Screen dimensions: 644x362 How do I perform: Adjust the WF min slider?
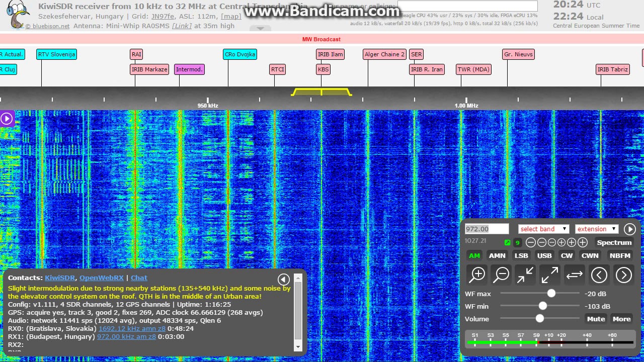(540, 306)
